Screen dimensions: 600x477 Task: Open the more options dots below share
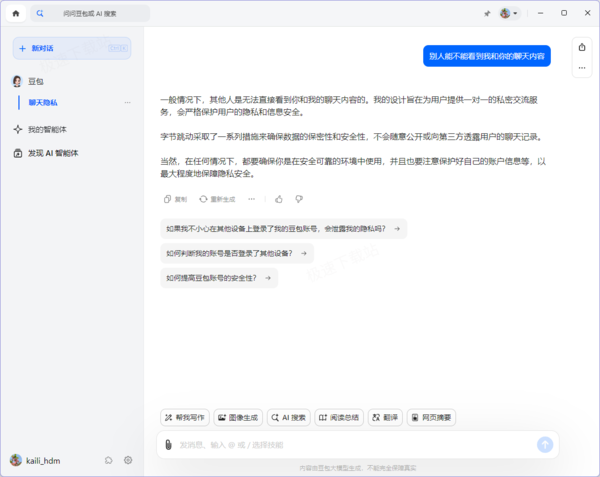point(582,68)
